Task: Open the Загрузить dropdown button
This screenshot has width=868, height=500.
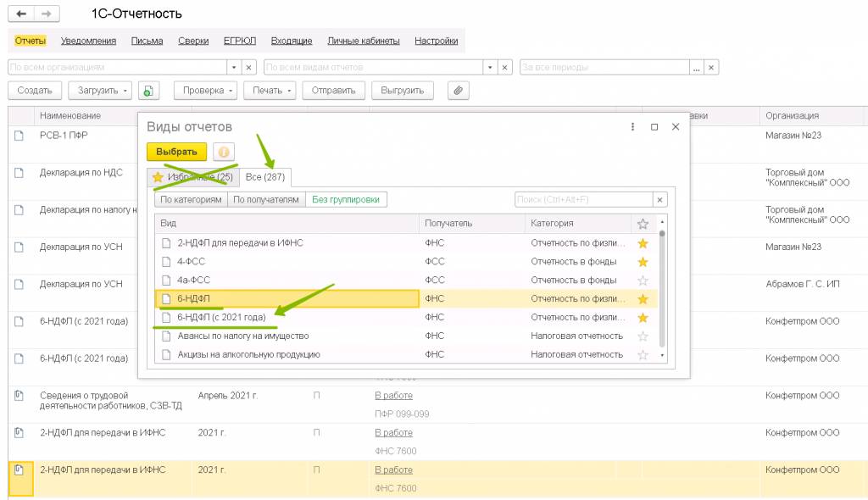Action: (x=100, y=91)
